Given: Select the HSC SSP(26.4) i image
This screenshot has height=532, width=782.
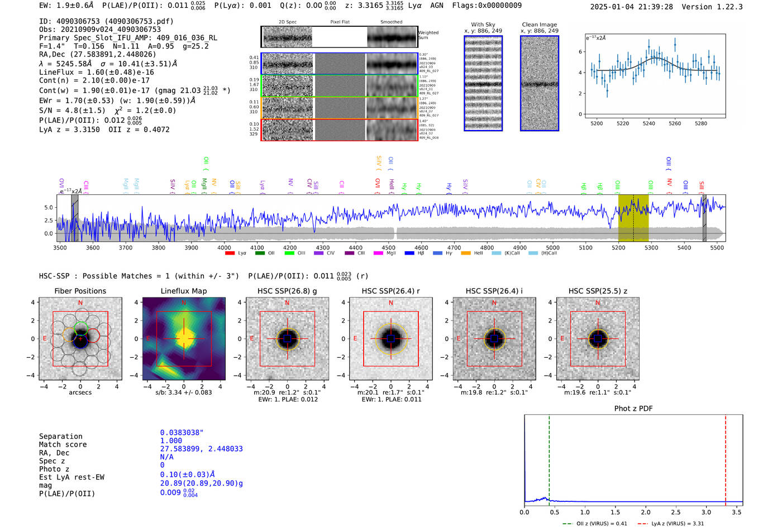Looking at the screenshot, I should 494,339.
